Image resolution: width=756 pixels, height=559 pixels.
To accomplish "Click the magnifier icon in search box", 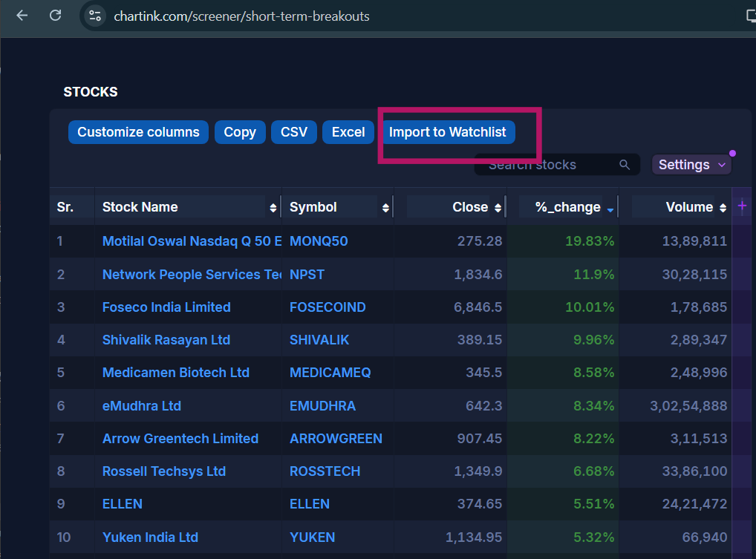I will (625, 165).
